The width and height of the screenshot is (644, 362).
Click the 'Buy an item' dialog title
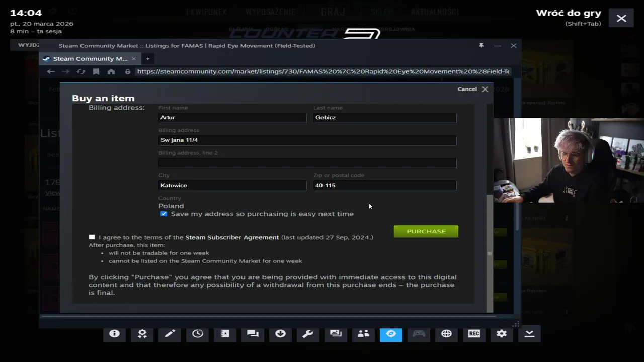[103, 98]
